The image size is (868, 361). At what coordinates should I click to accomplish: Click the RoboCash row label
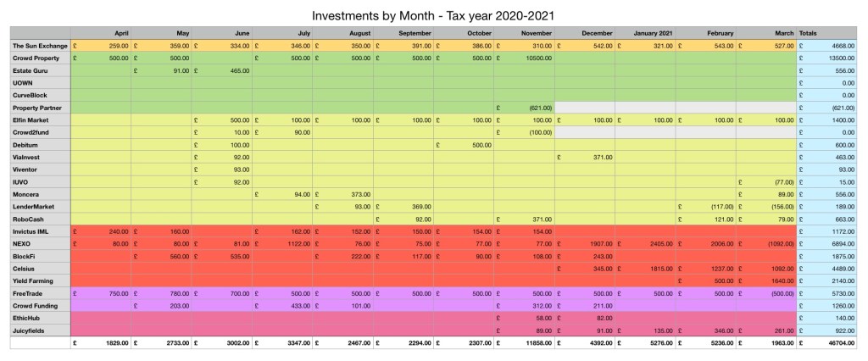pyautogui.click(x=29, y=219)
